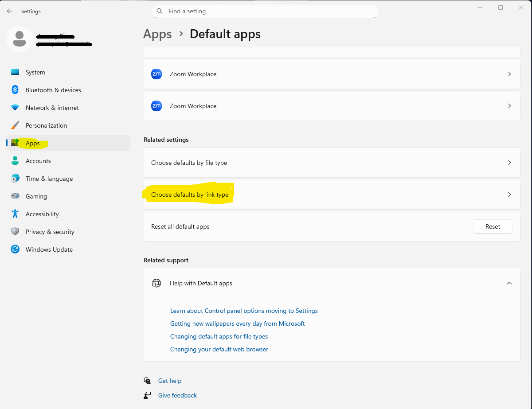Select the Accessibility person icon
Screen dimensions: 532x409
pyautogui.click(x=15, y=214)
